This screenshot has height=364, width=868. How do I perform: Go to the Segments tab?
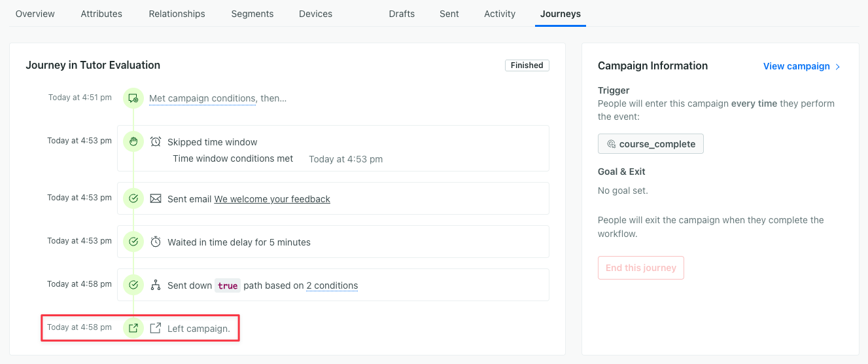[252, 14]
